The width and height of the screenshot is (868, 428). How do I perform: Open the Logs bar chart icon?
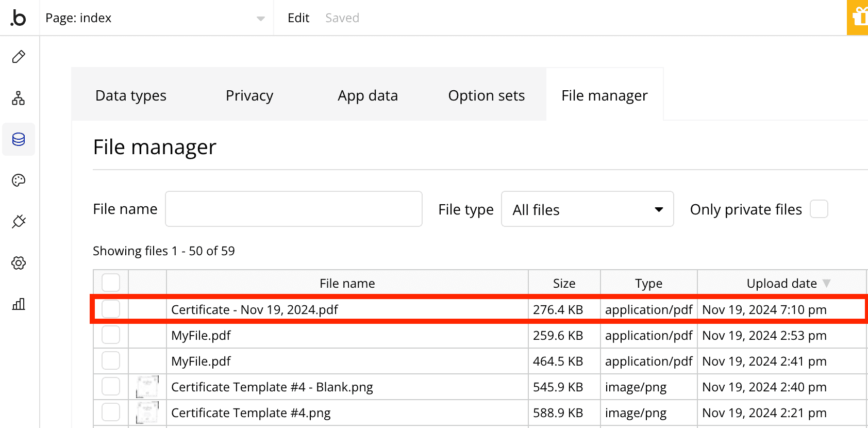click(19, 304)
